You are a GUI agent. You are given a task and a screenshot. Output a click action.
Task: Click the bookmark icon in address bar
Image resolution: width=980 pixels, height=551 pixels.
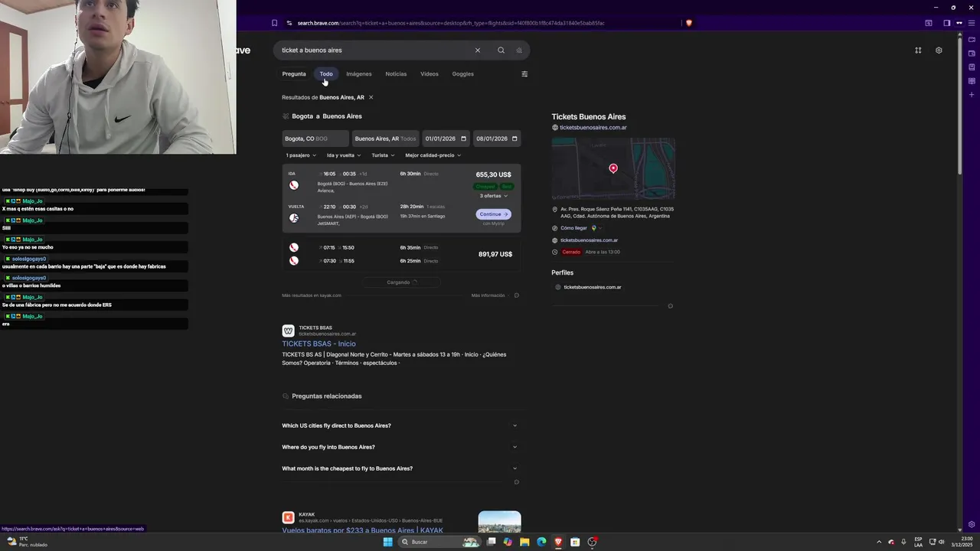click(274, 23)
